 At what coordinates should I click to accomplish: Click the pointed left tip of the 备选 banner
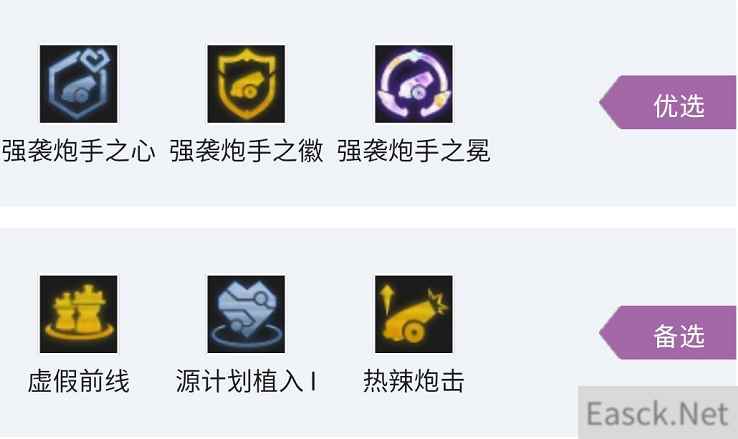point(605,333)
